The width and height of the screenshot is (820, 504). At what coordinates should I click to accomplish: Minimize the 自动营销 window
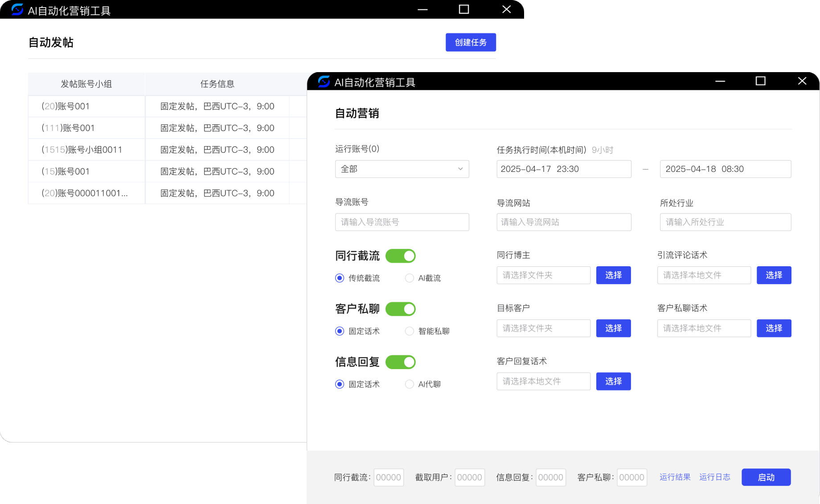pos(720,81)
